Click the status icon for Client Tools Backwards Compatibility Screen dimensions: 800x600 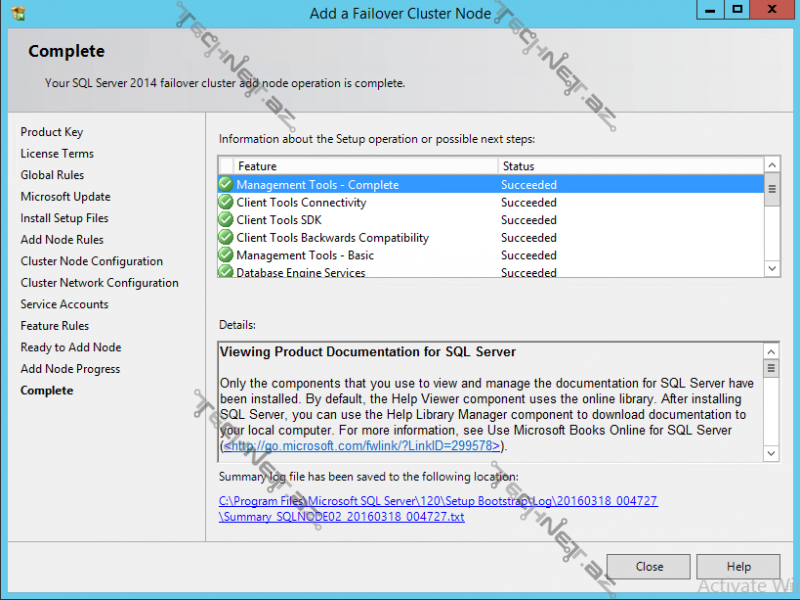point(226,238)
